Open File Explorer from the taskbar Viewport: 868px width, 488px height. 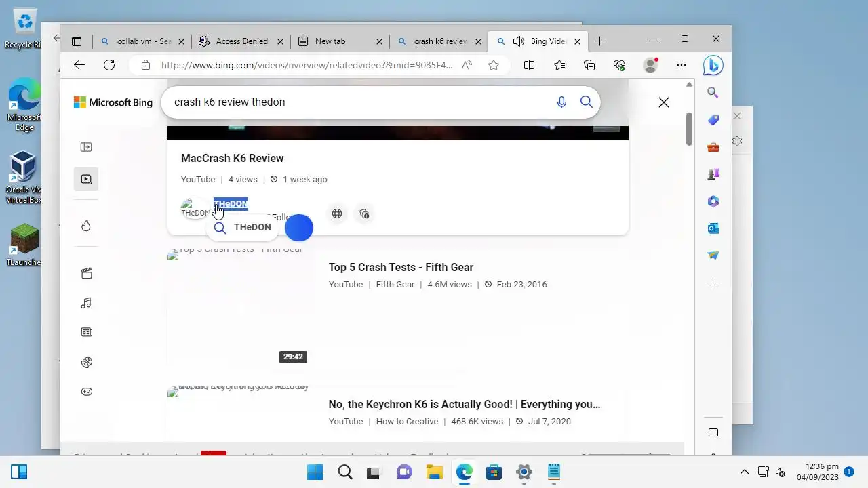pos(434,472)
